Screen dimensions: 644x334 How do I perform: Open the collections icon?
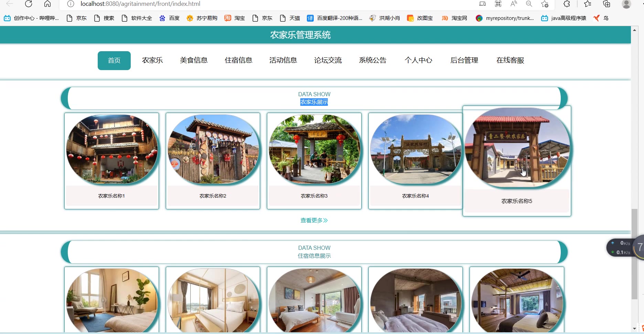pyautogui.click(x=607, y=4)
